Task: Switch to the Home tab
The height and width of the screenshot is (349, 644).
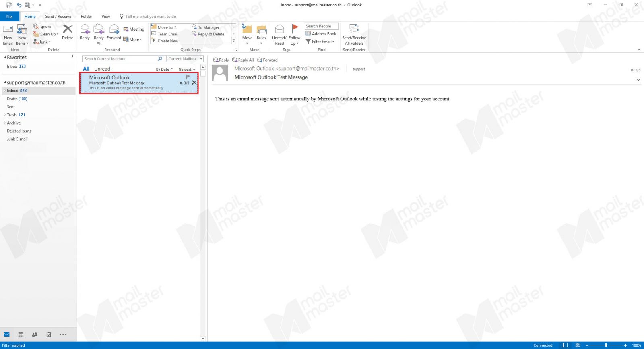Action: (30, 17)
